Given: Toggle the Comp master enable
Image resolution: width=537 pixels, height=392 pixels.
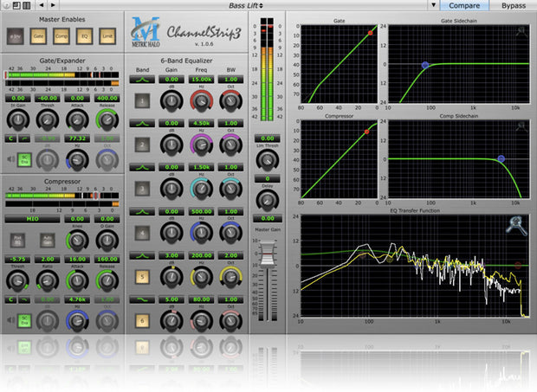Looking at the screenshot, I should [x=61, y=36].
